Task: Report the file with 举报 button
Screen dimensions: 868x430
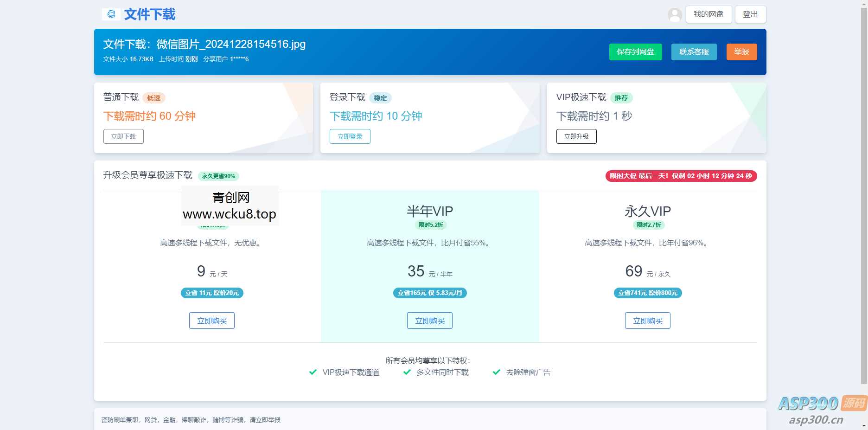Action: 741,52
